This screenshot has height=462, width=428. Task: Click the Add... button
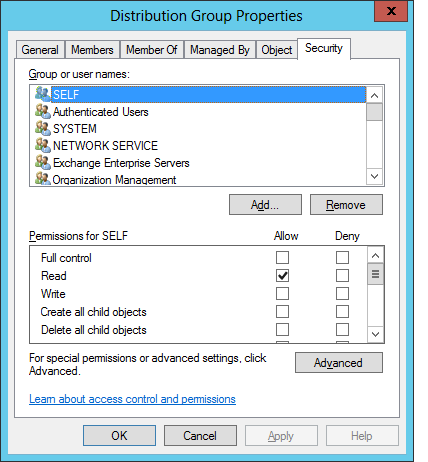[265, 205]
